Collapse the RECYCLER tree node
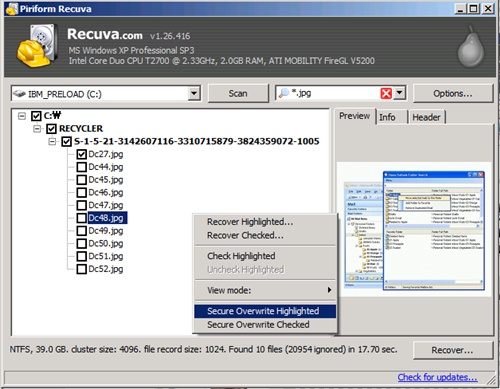The height and width of the screenshot is (389, 500). (37, 129)
